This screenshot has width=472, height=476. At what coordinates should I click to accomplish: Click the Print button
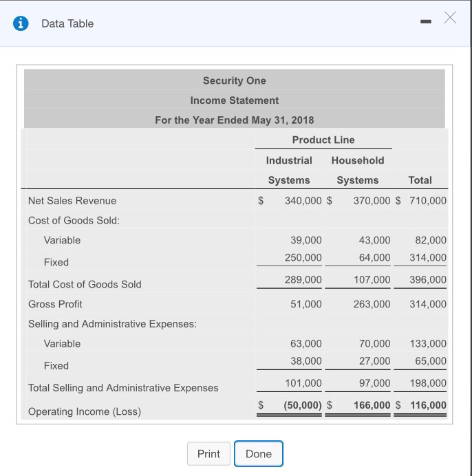[208, 453]
